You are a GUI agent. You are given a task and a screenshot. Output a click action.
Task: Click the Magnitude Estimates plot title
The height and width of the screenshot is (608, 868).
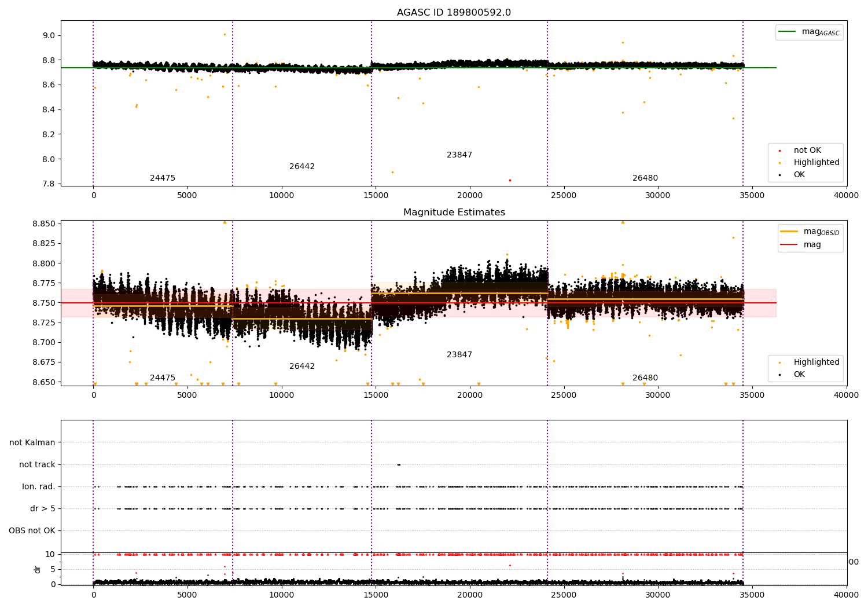(x=454, y=213)
